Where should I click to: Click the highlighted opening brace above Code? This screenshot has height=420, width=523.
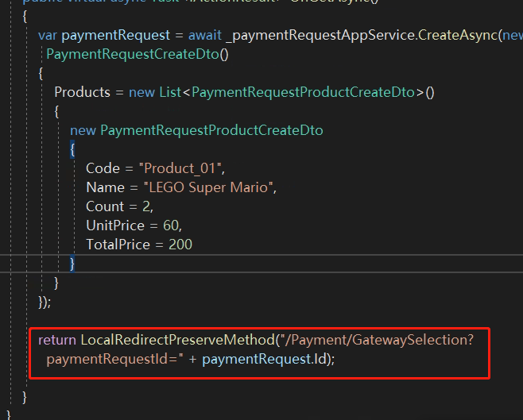click(x=72, y=148)
